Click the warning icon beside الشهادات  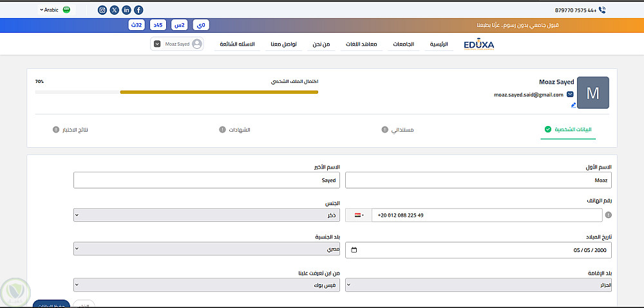pyautogui.click(x=222, y=130)
